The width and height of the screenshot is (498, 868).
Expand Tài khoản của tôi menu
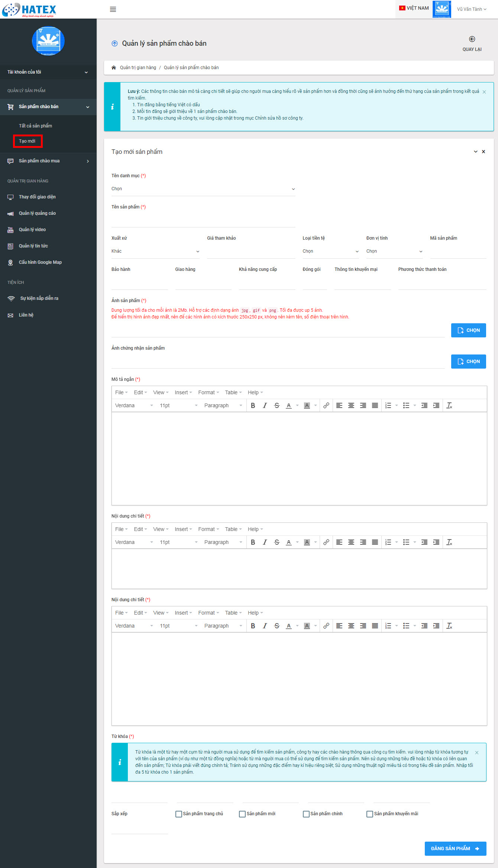coord(48,72)
